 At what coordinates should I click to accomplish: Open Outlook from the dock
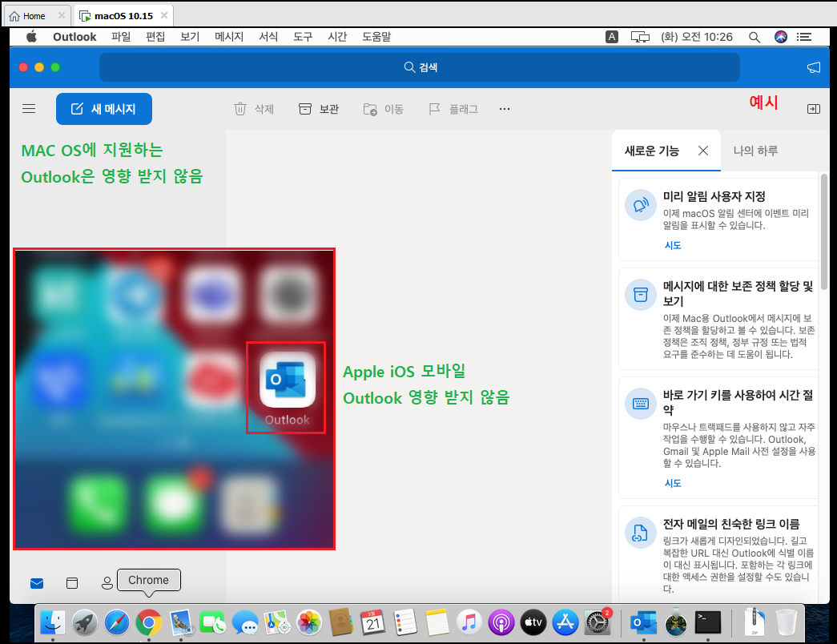coord(643,622)
